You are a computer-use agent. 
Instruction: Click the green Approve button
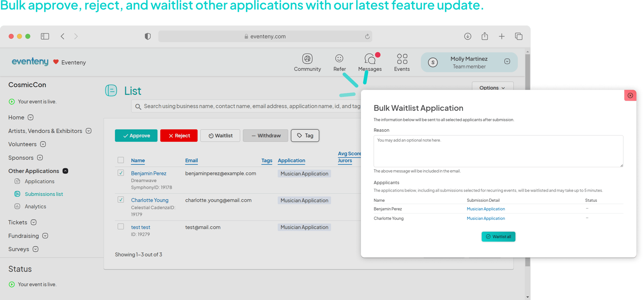(136, 136)
